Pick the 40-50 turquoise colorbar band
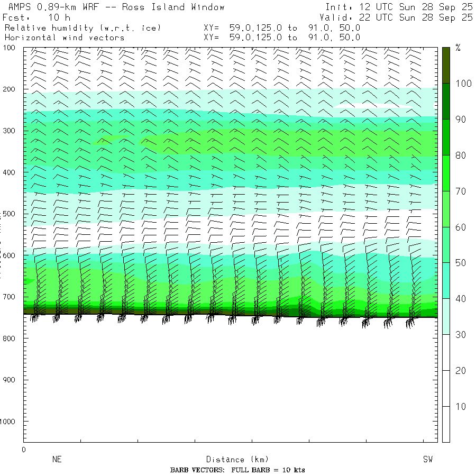Image resolution: width=476 pixels, height=476 pixels. (x=446, y=280)
